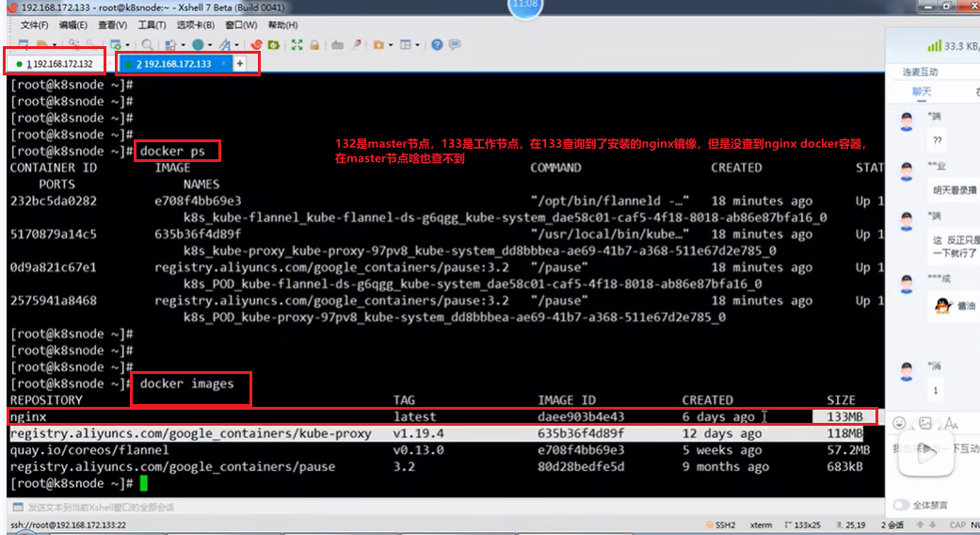Viewport: 980px width, 535px height.
Task: Switch to the 聊天 tab in chat panel
Action: click(x=922, y=92)
